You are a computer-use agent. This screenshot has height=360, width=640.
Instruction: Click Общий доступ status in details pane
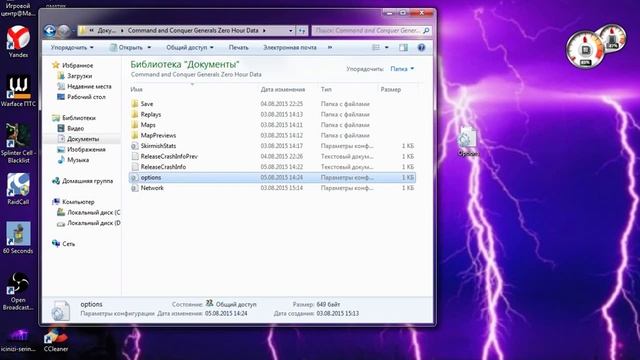[236, 304]
